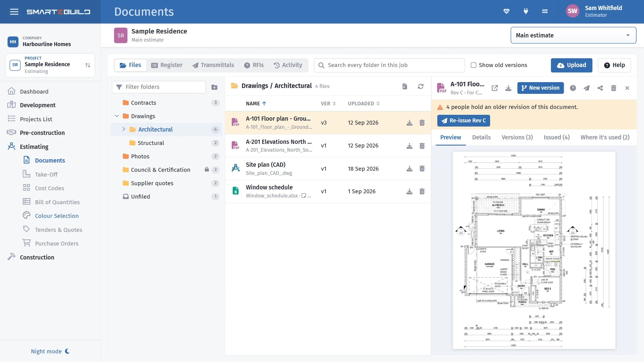The width and height of the screenshot is (644, 362).
Task: Switch to the Transmittals tab
Action: click(213, 65)
